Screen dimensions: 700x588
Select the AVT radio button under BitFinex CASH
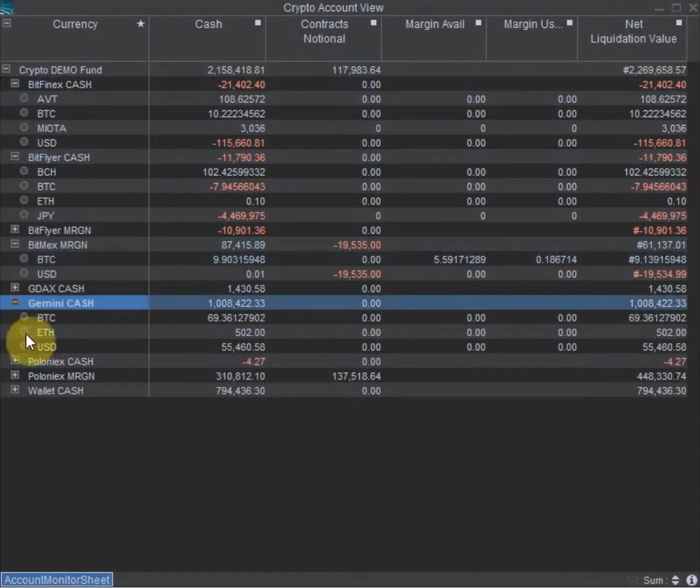coord(24,98)
